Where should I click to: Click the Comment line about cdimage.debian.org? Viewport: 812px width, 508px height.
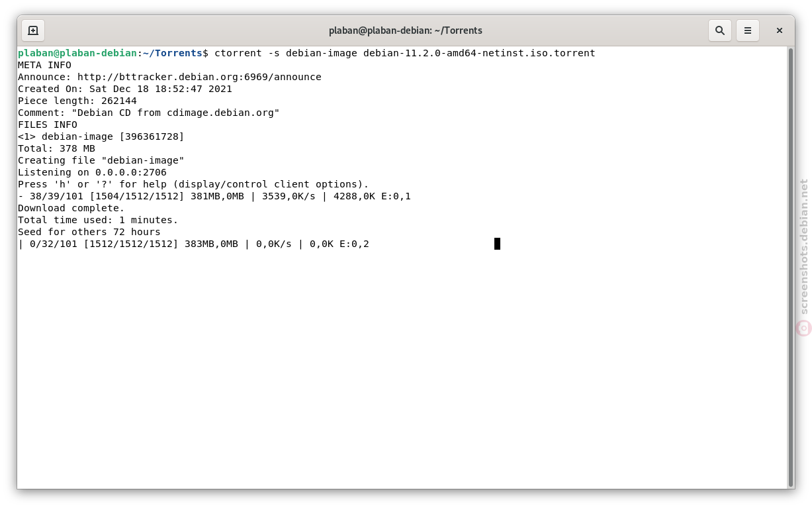(149, 113)
